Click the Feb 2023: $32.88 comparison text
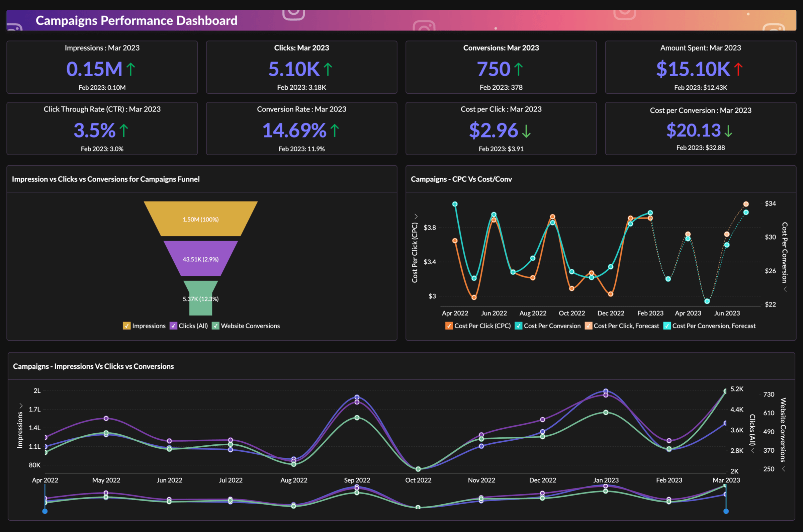 [x=701, y=148]
